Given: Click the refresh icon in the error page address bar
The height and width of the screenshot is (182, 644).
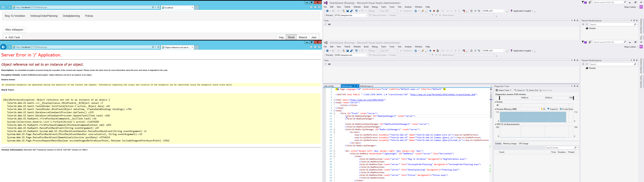Looking at the screenshot, I should tap(158, 47).
